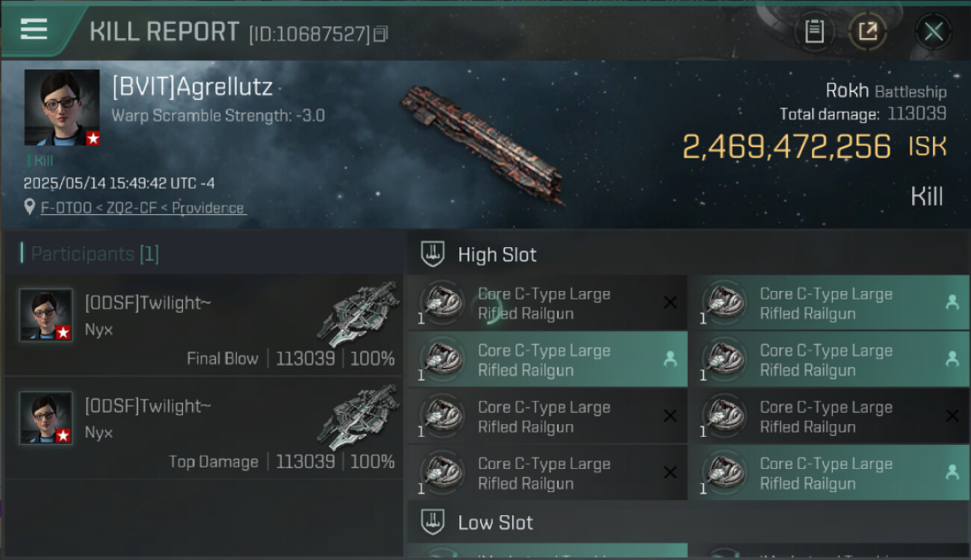Open the F-DT00 < ZQ2-CF < Providence location link
971x560 pixels.
143,208
